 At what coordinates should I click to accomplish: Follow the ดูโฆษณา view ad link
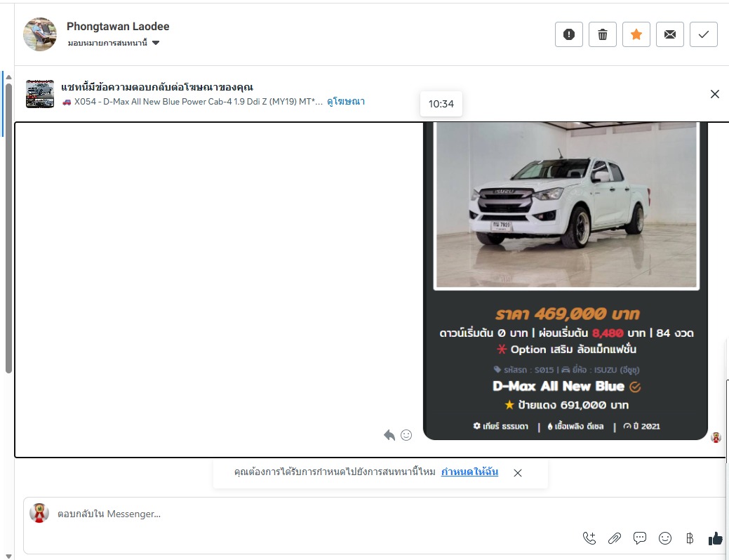346,101
